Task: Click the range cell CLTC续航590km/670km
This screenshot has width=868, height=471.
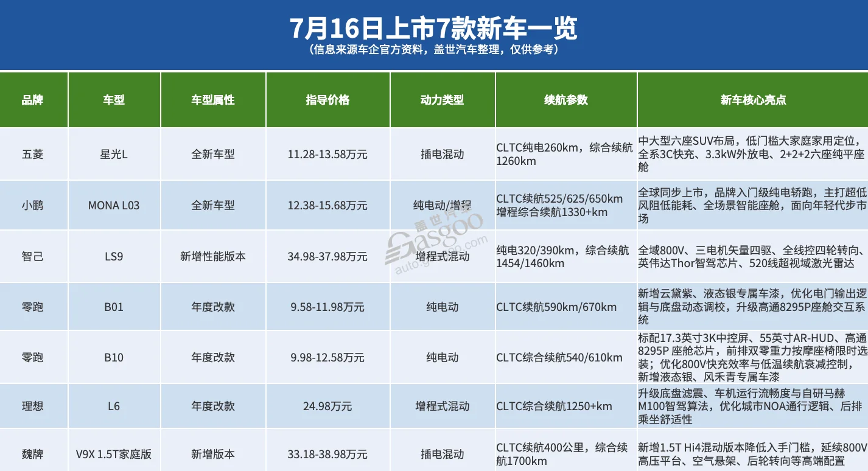Action: click(566, 307)
